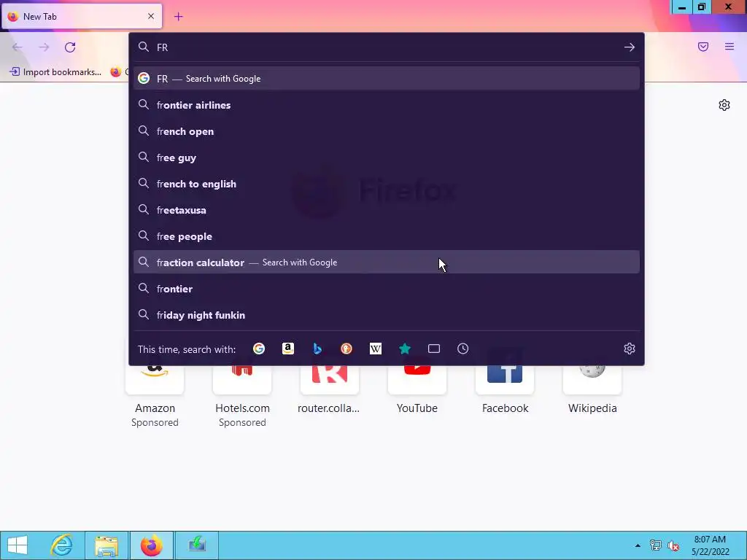Close the New Tab tab
This screenshot has width=747, height=560.
pos(151,16)
